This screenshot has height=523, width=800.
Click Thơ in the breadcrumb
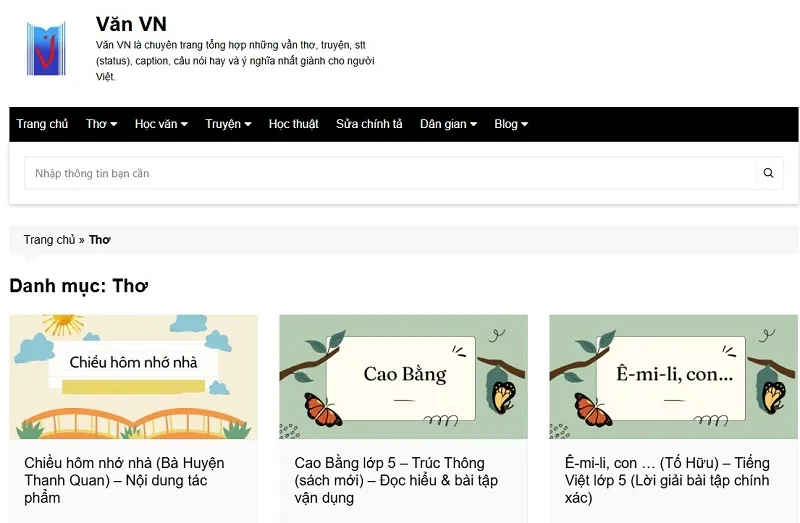99,239
